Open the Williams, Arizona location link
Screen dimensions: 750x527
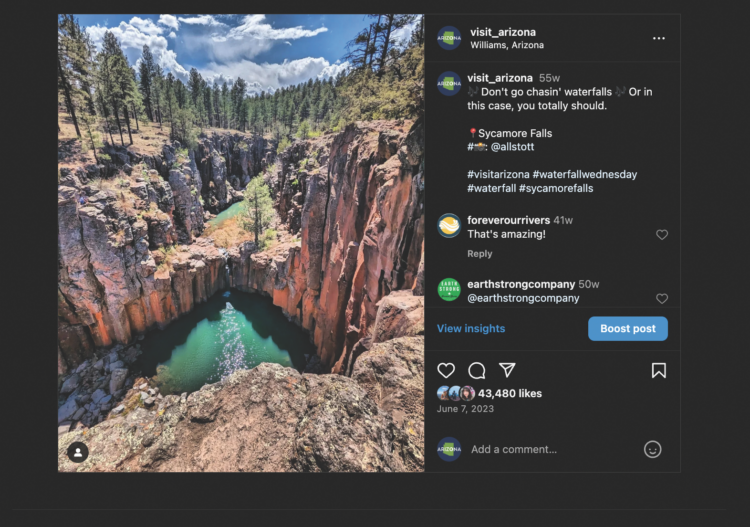[x=507, y=45]
